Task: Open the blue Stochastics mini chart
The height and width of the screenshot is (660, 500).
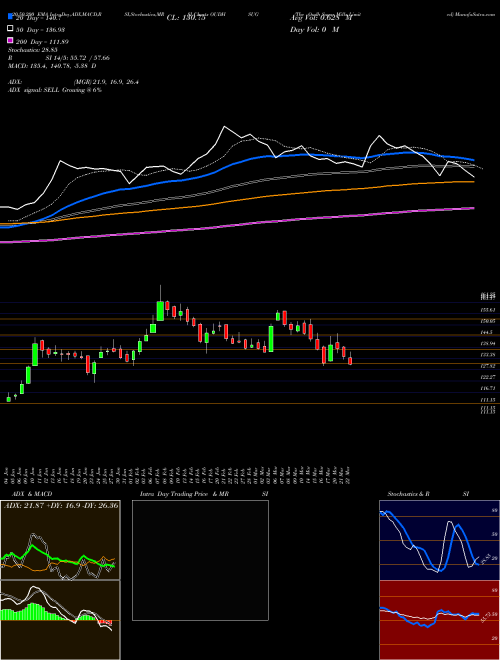Action: coord(439,540)
